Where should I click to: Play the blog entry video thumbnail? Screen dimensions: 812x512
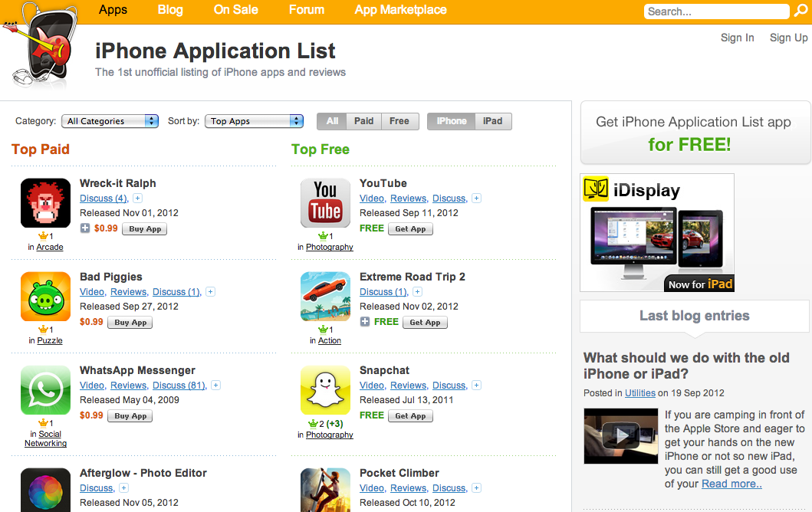620,436
